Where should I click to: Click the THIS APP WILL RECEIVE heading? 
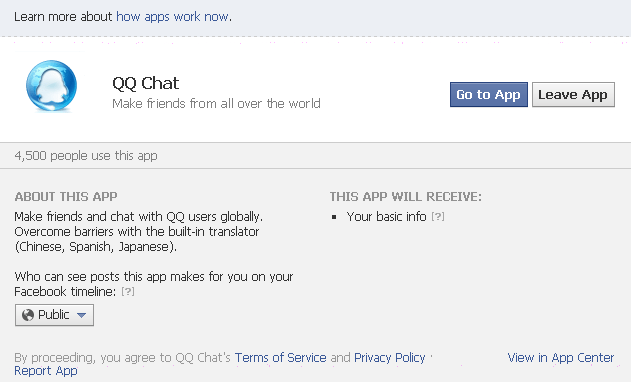click(406, 196)
